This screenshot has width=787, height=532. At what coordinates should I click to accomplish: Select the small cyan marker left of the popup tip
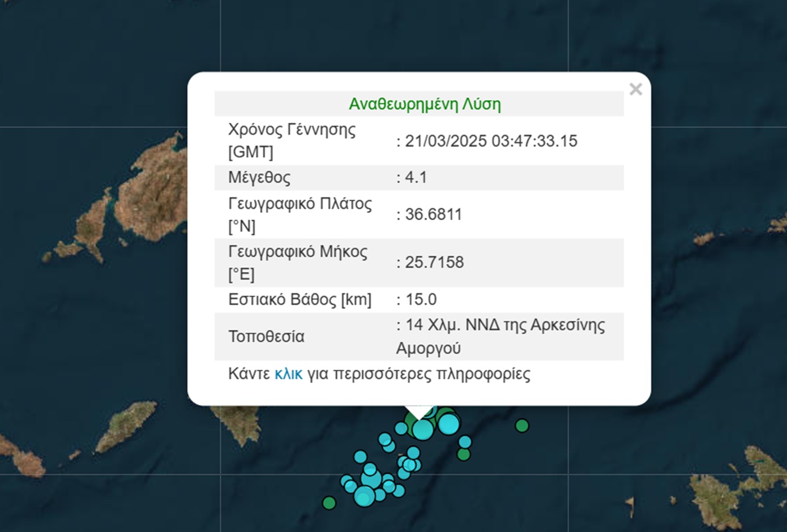tap(401, 428)
